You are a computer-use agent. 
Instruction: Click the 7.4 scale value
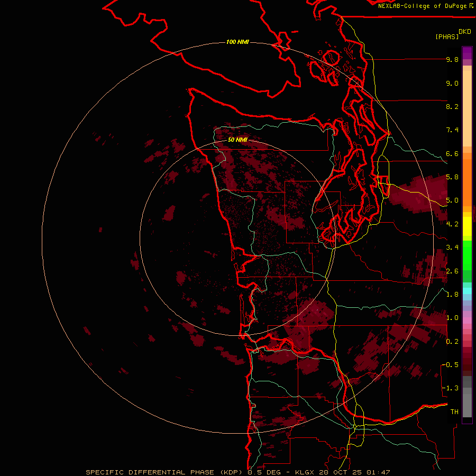coord(452,130)
